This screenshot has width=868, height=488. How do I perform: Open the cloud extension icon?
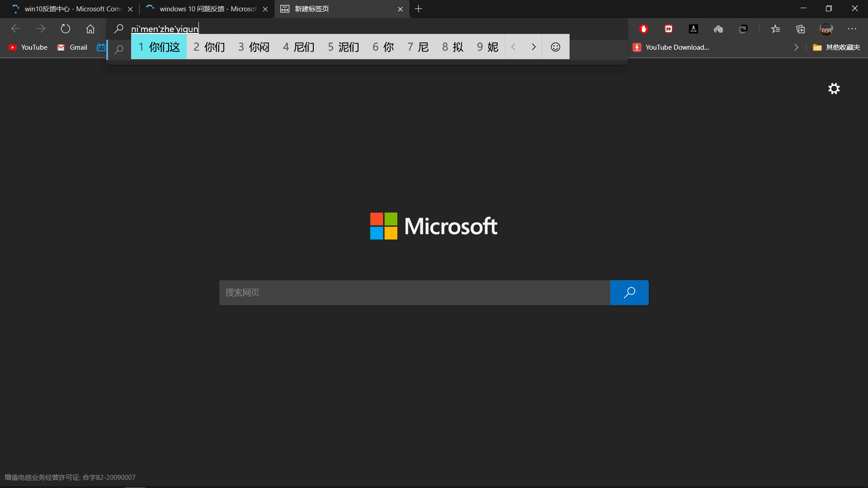pos(718,29)
